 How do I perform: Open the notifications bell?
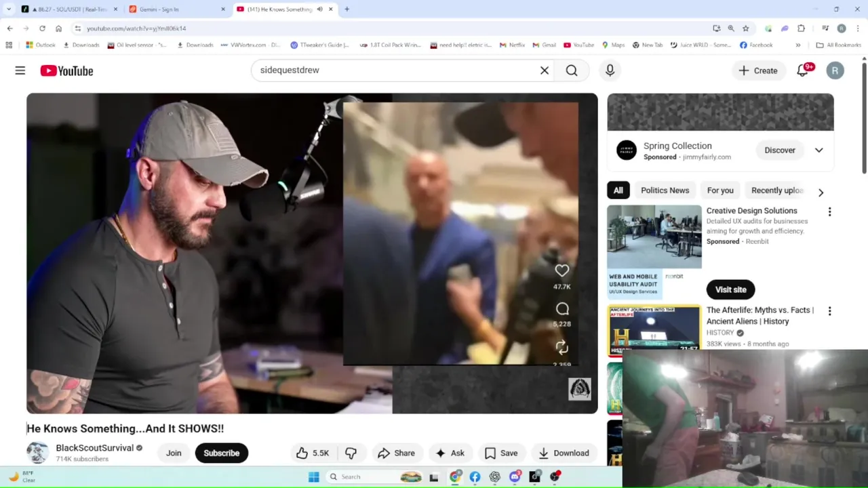(802, 70)
